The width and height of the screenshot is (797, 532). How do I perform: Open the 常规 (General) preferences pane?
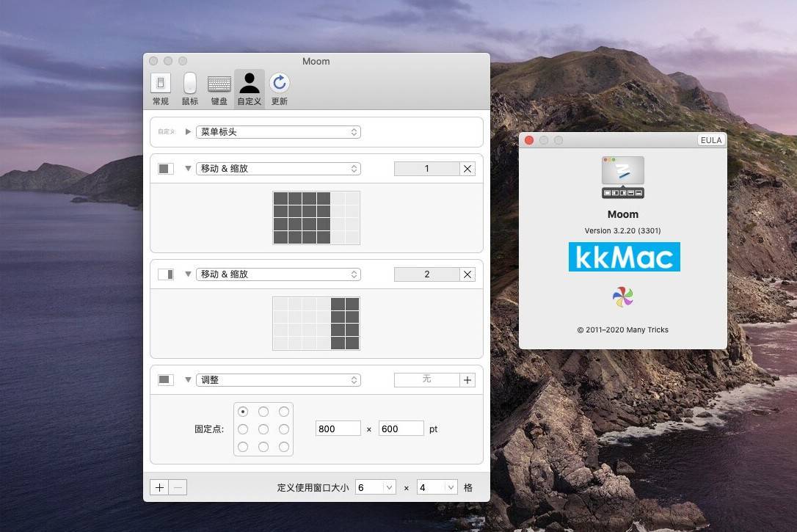click(160, 87)
